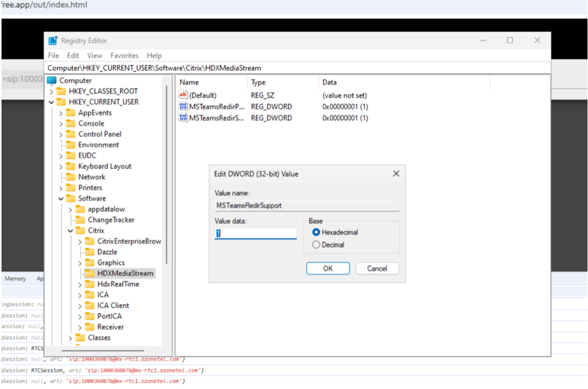
Task: Collapse the HKEY_CURRENT_USER hive
Action: [x=51, y=102]
